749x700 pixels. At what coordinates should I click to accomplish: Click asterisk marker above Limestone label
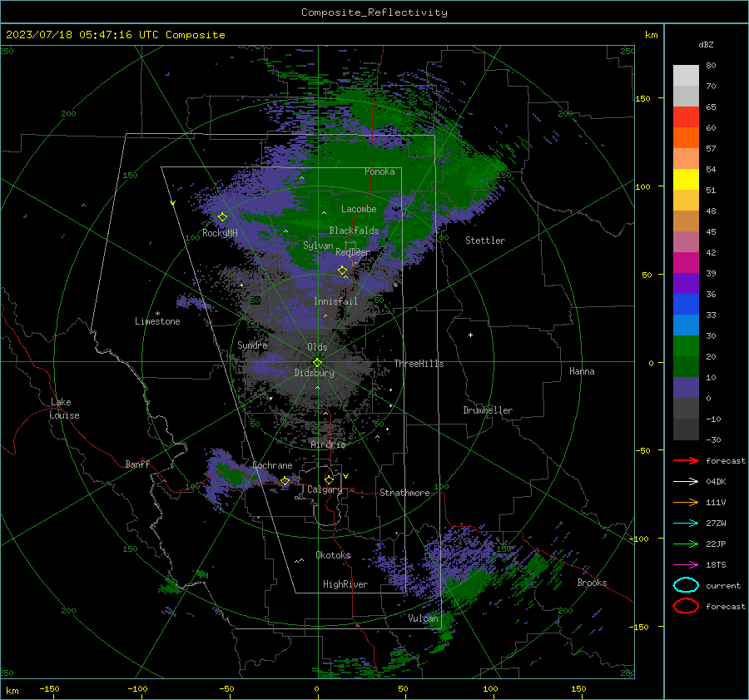coord(157,314)
